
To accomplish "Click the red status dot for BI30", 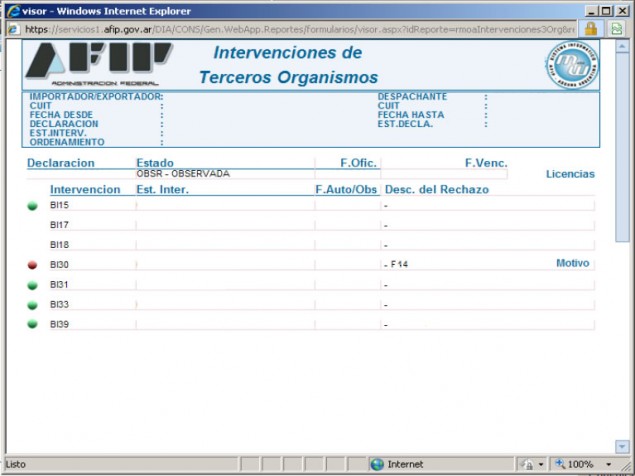I will click(x=32, y=265).
